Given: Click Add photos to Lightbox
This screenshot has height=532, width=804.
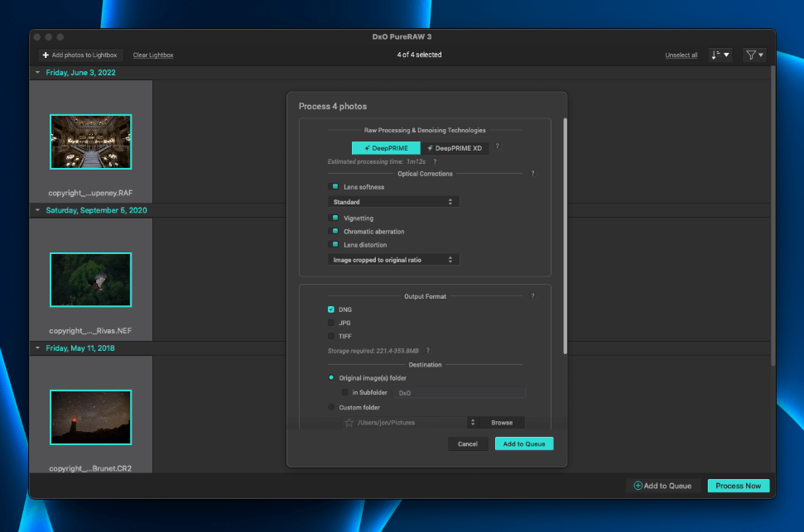Looking at the screenshot, I should click(x=79, y=55).
